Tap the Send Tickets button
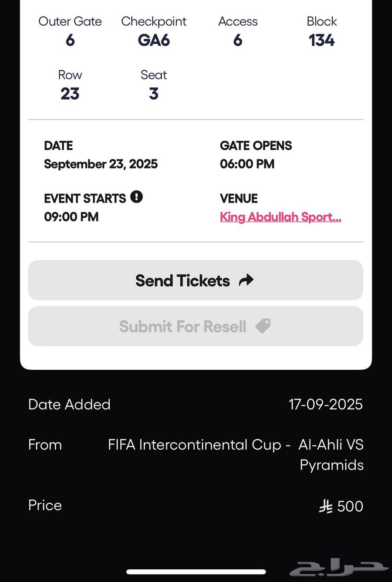This screenshot has height=582, width=392. 195,281
